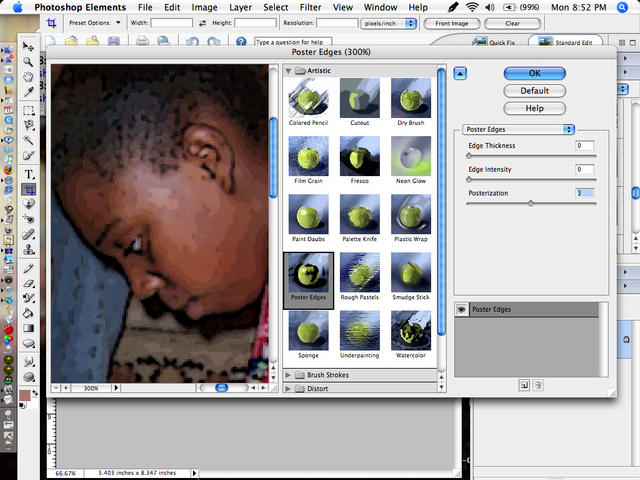Select the Pencil tool

pos(28,268)
